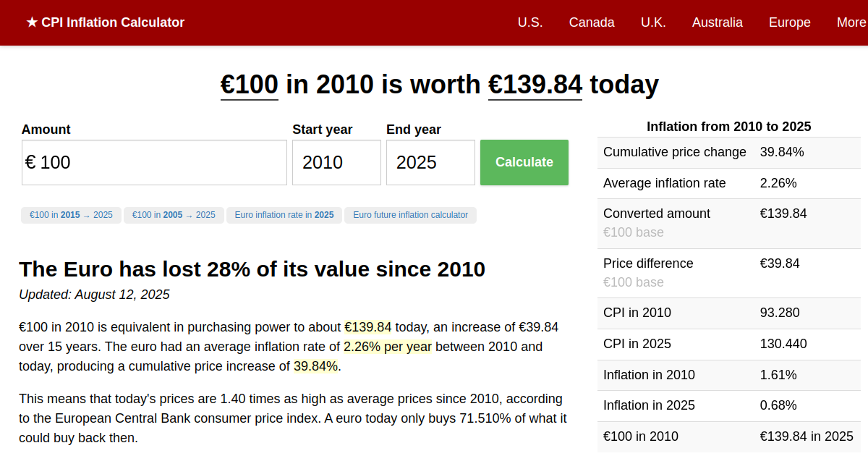Viewport: 868px width, 456px height.
Task: Edit the End year field
Action: (430, 163)
